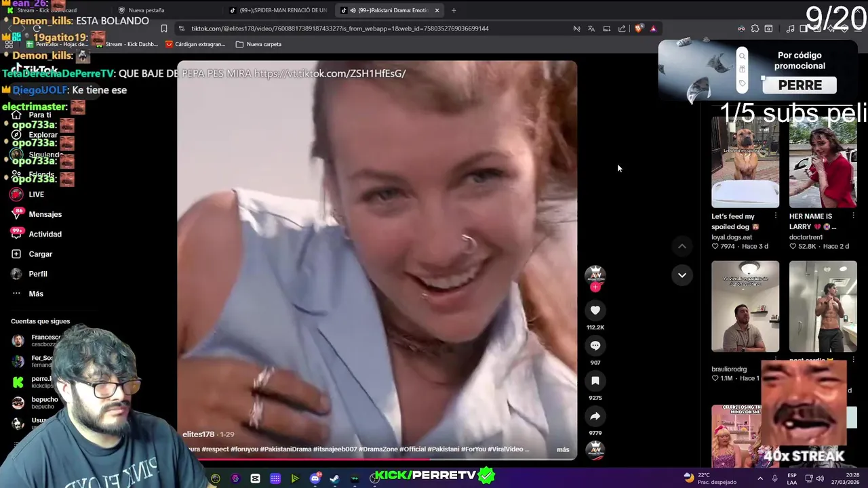This screenshot has height=488, width=868.
Task: Seek video using red progress bar
Action: coord(377,460)
